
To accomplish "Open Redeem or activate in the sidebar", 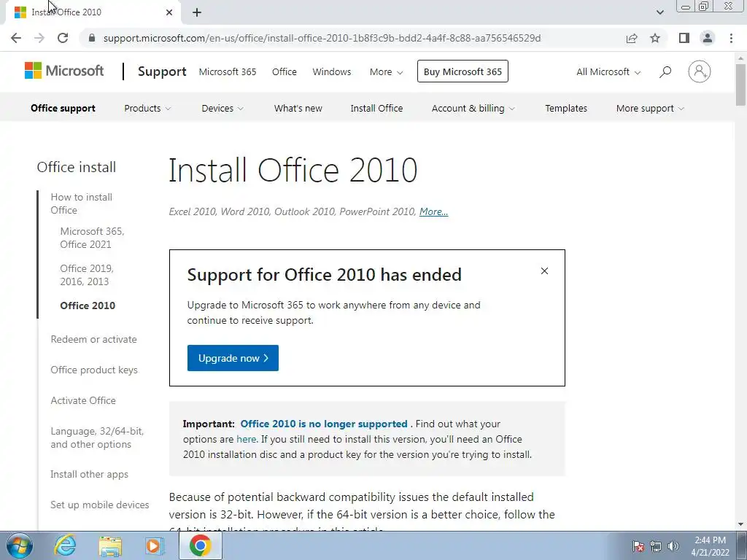I will (x=94, y=339).
